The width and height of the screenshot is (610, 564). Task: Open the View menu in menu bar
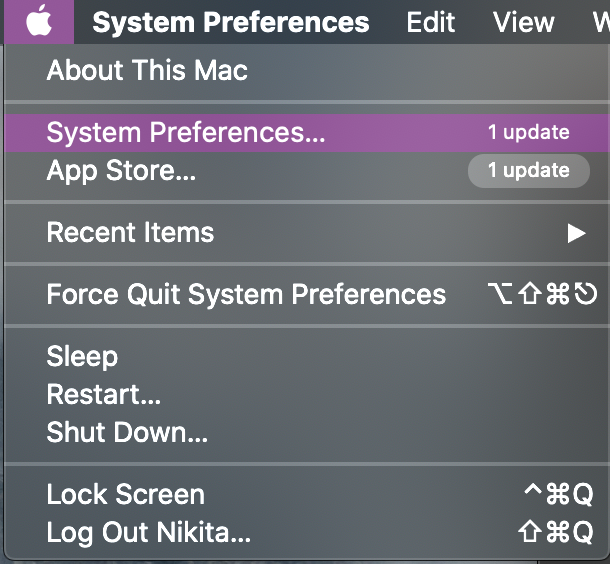523,22
